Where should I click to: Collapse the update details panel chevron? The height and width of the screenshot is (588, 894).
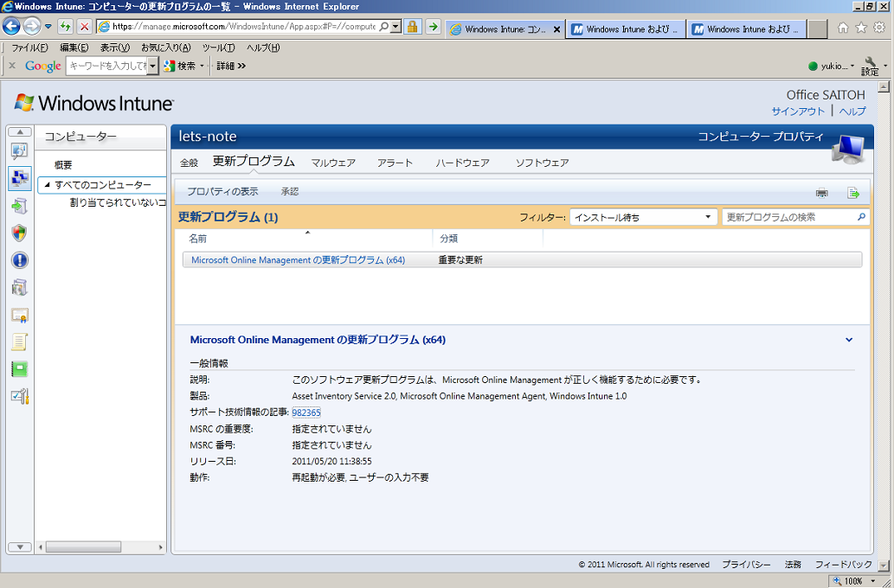click(x=849, y=341)
